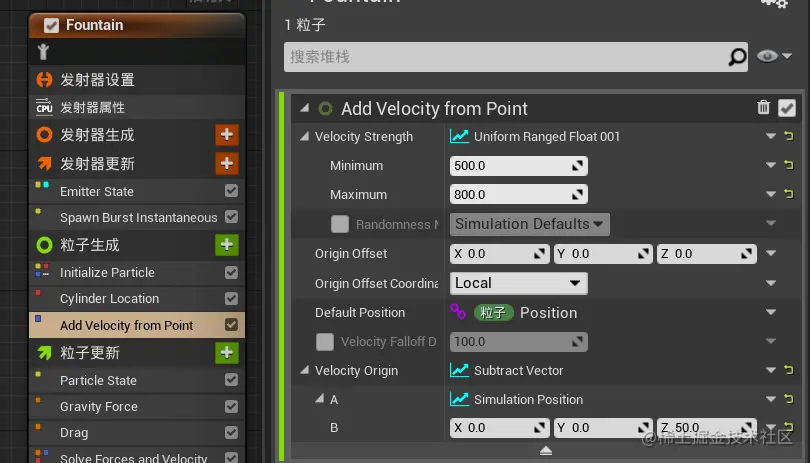810x463 pixels.
Task: Reset Maximum value to default
Action: pyautogui.click(x=789, y=194)
